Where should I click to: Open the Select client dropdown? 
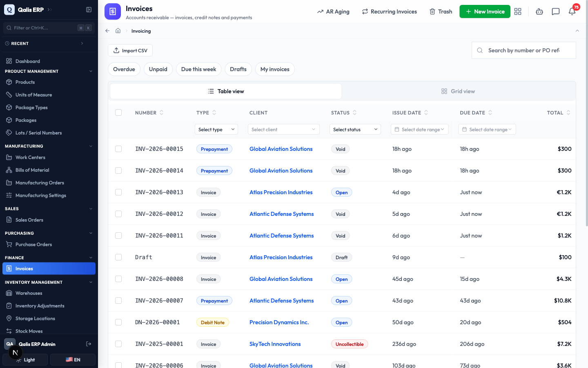tap(284, 129)
